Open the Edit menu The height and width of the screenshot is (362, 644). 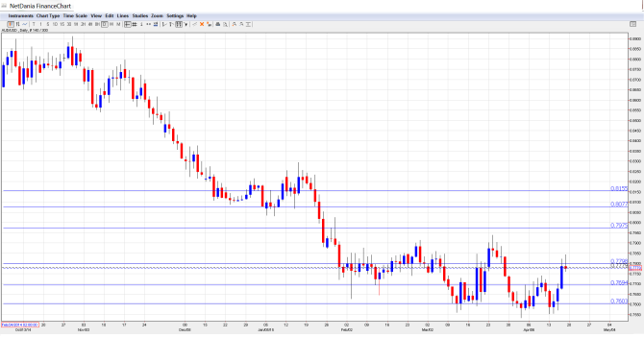click(x=110, y=15)
